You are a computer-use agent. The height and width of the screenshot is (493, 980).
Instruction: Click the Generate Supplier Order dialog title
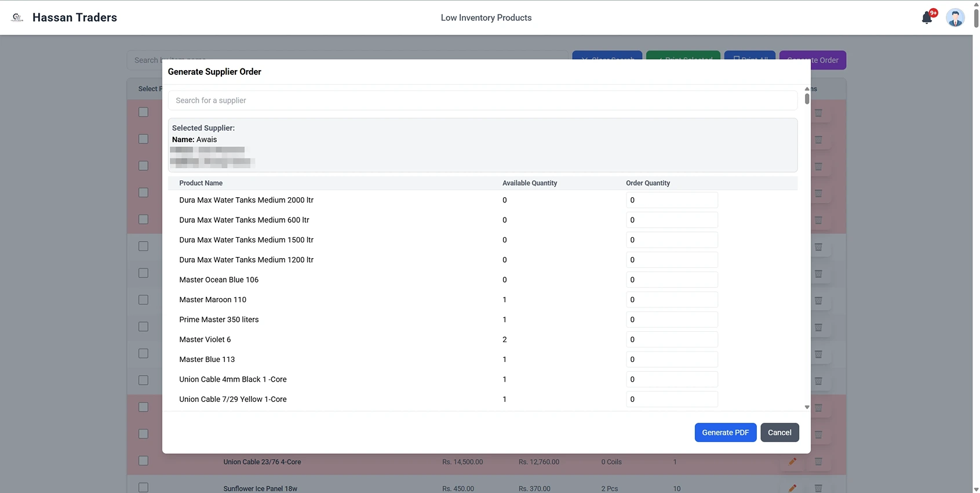tap(214, 72)
